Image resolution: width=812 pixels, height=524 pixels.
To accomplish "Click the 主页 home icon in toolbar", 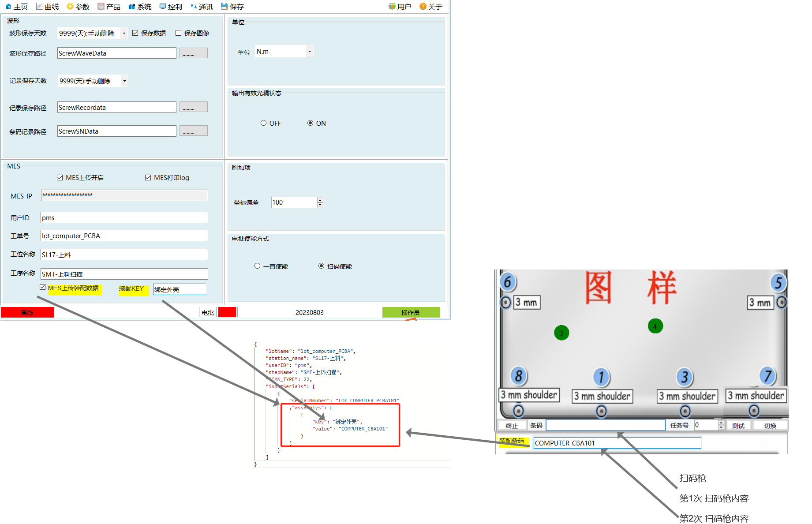I will tap(8, 7).
